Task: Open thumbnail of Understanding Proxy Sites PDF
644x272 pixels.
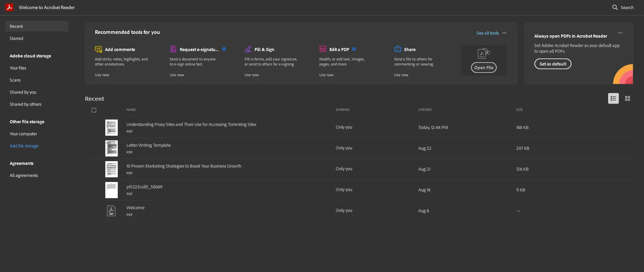Action: [x=111, y=128]
